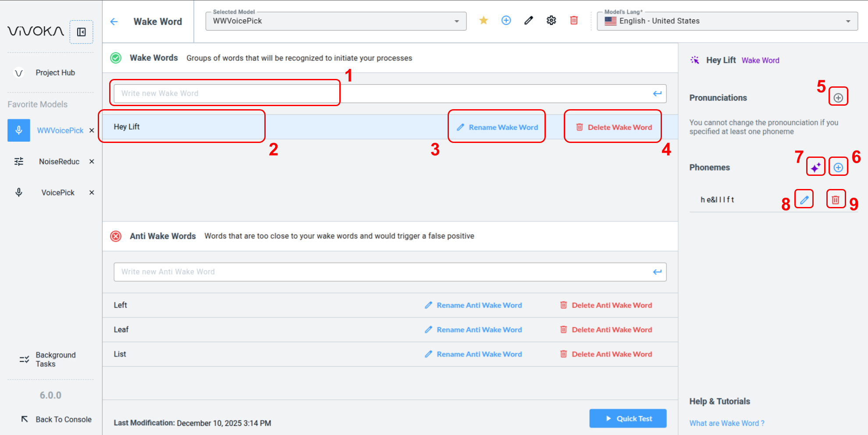
Task: Click the model settings gear icon
Action: [551, 21]
